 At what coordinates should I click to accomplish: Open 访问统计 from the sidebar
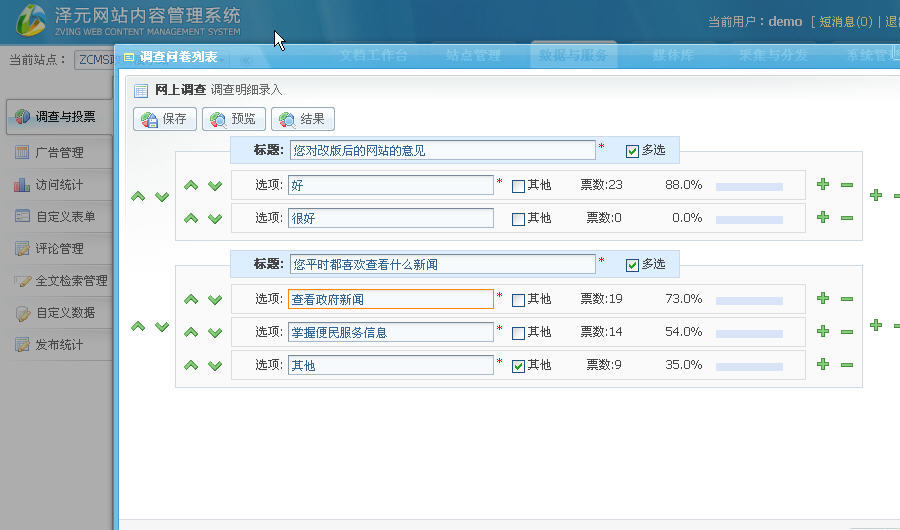click(x=59, y=185)
